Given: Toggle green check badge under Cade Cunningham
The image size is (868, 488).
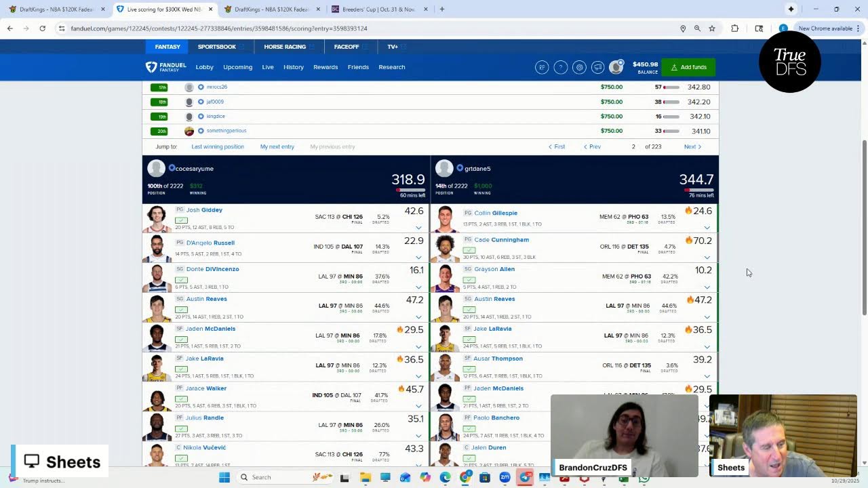Looking at the screenshot, I should pyautogui.click(x=469, y=250).
